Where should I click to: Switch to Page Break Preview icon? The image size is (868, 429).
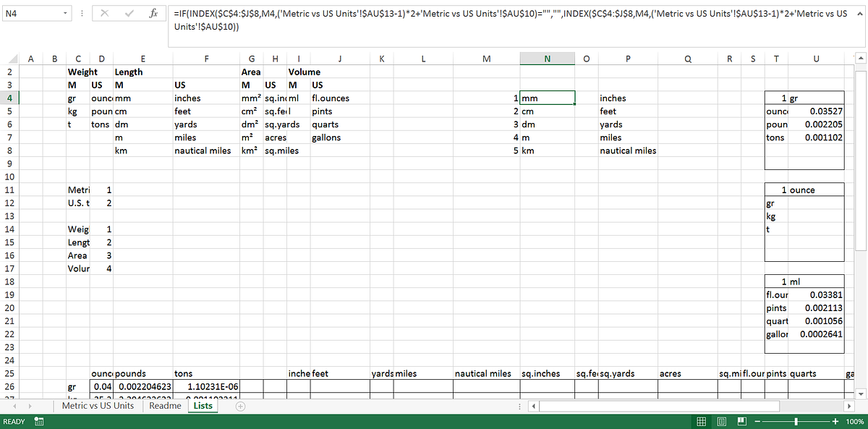741,422
